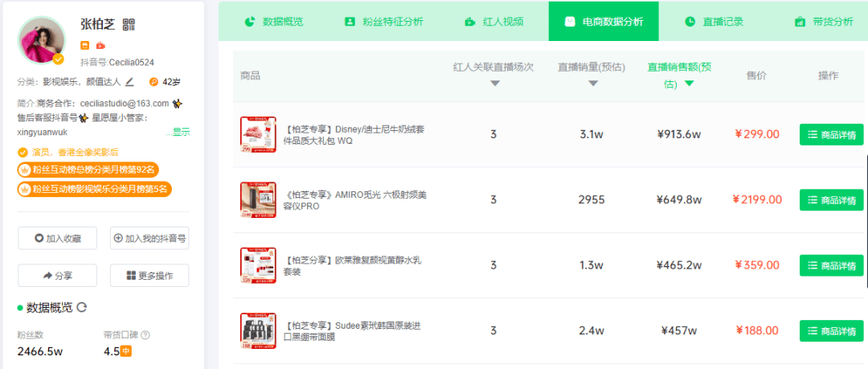Click the sales volume 2955
This screenshot has width=868, height=369.
click(592, 200)
